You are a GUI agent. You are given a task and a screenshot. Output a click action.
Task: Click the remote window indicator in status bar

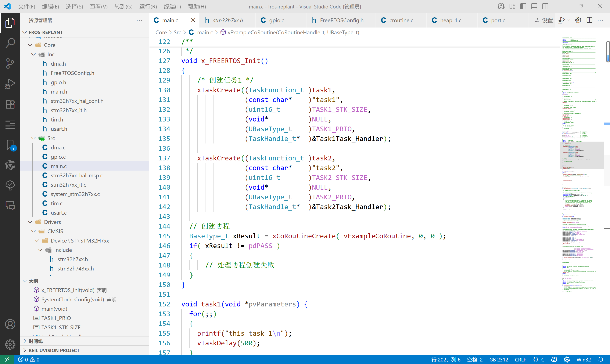pyautogui.click(x=7, y=359)
